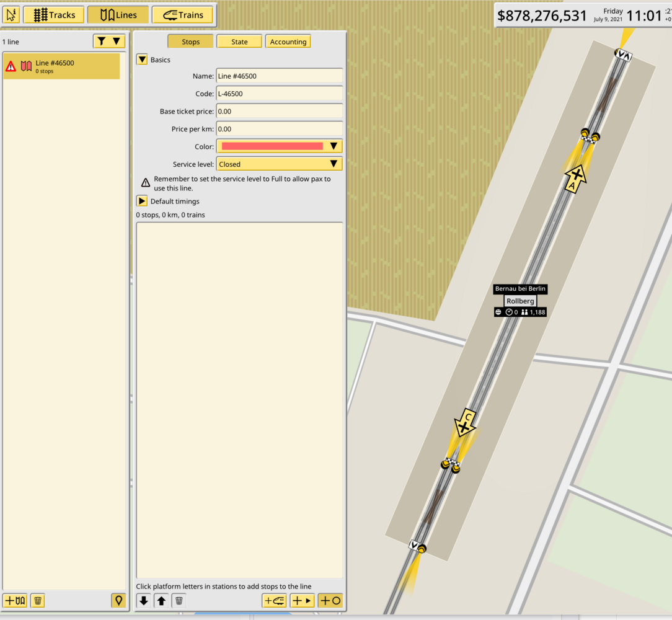Delete the selected line using trash icon
This screenshot has height=620, width=672.
coord(37,600)
